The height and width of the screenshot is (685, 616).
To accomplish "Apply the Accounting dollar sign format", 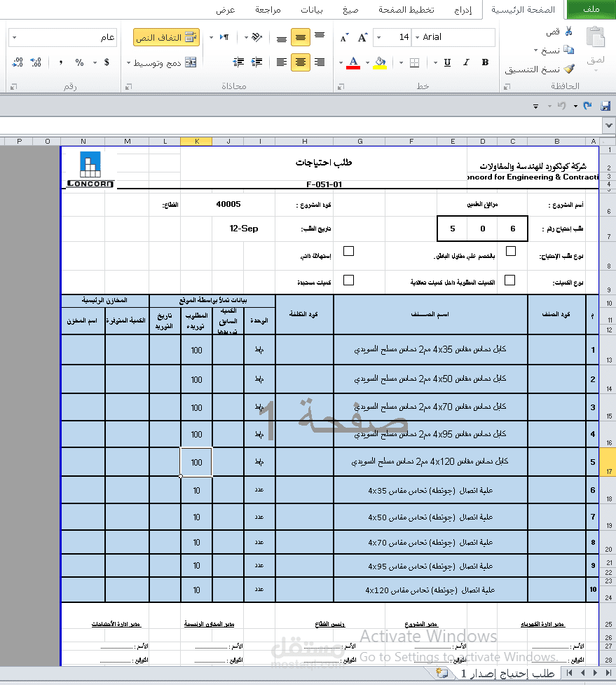I will point(107,62).
